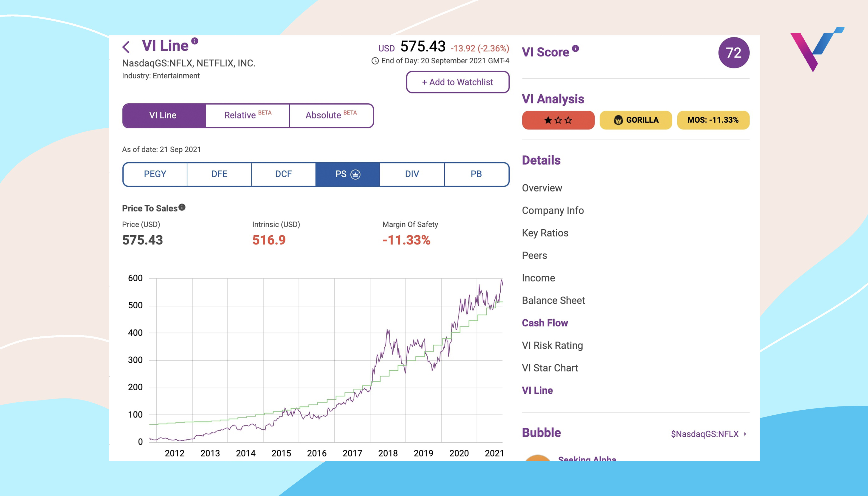Viewport: 868px width, 496px height.
Task: Click the Industry: Entertainment text
Action: coord(161,76)
